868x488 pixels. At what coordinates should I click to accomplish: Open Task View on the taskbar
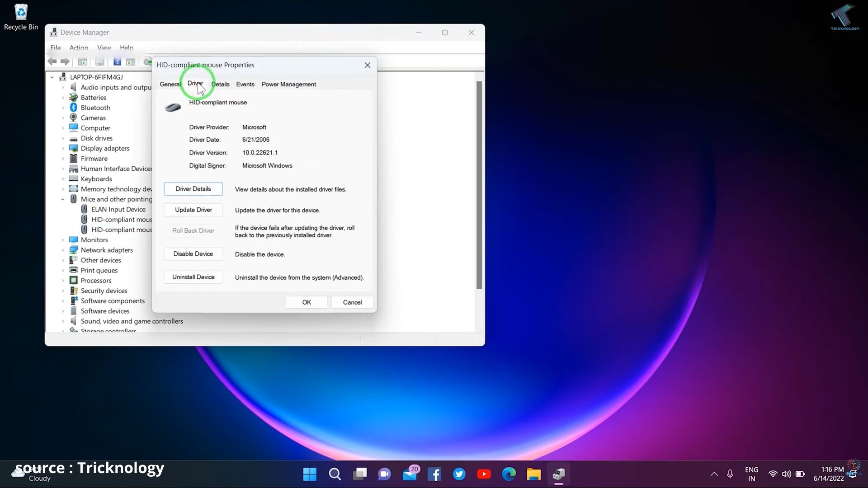(360, 474)
